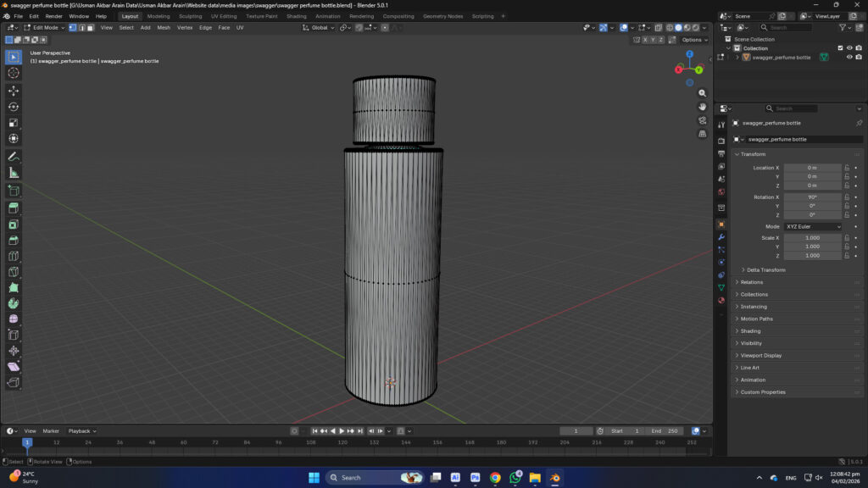Open the Edit Mode dropdown
Image resolution: width=868 pixels, height=488 pixels.
(x=44, y=27)
